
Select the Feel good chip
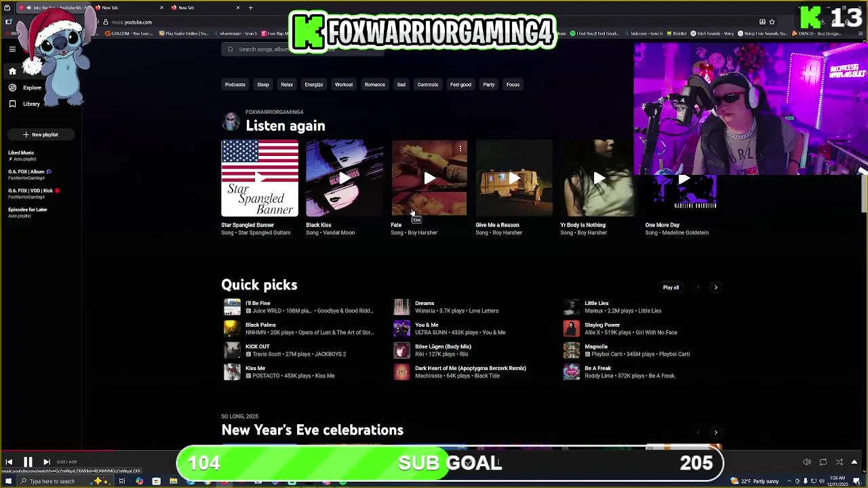460,85
